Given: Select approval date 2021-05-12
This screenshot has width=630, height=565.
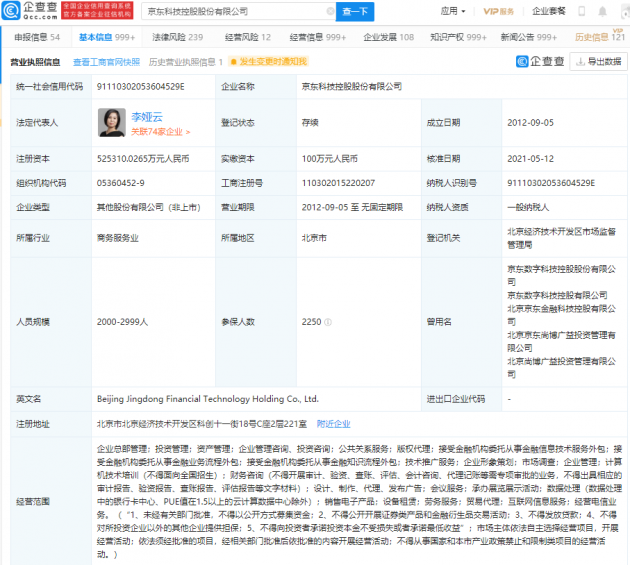Looking at the screenshot, I should pyautogui.click(x=530, y=159).
